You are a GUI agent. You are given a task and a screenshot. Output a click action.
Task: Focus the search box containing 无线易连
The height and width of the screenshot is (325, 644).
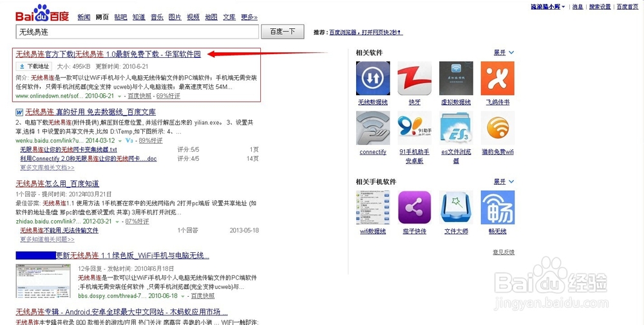137,32
